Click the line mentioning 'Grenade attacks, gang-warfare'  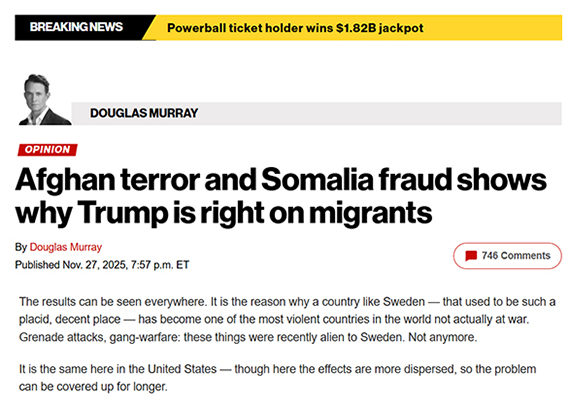[x=248, y=337]
